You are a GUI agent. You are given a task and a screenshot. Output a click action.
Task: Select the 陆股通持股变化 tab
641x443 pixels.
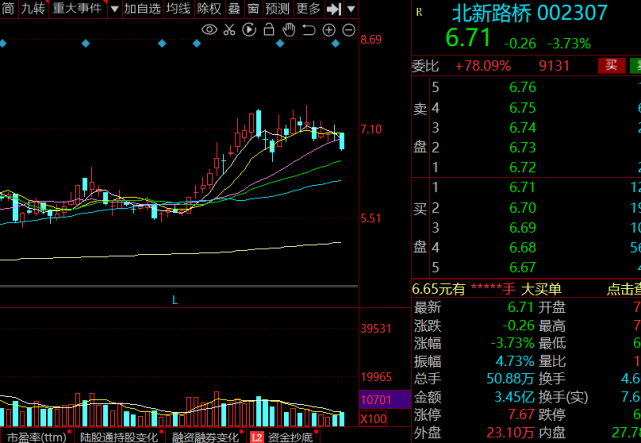point(119,437)
